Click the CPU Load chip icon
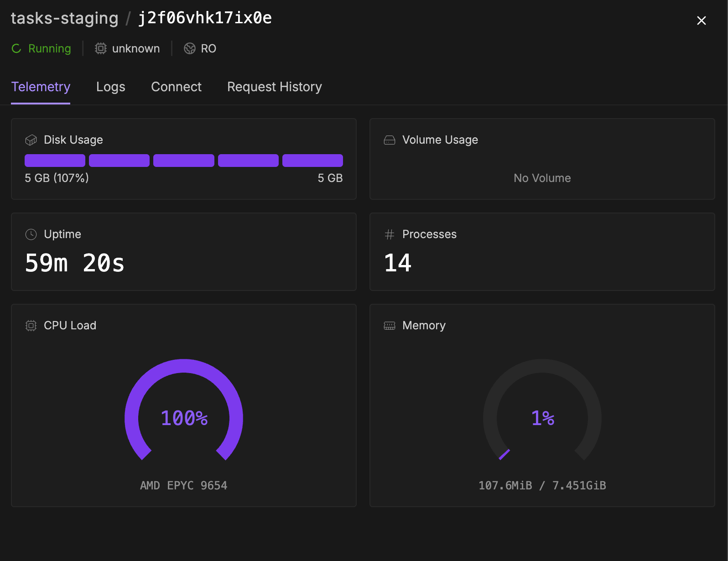Screen dimensions: 728x561 (31, 326)
